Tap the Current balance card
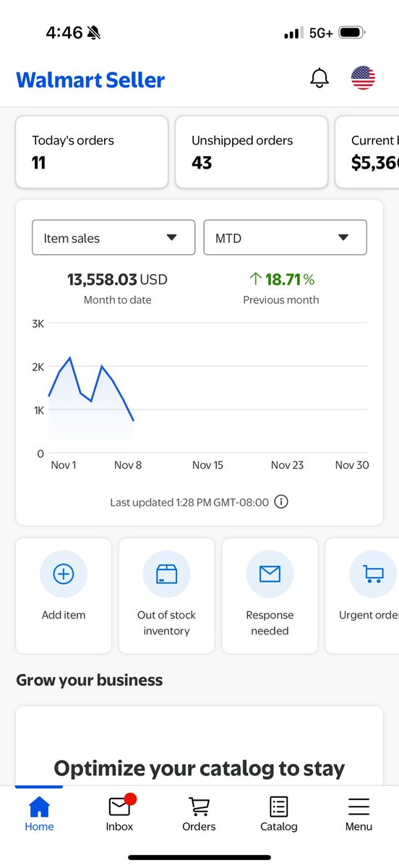This screenshot has width=399, height=868. click(367, 153)
